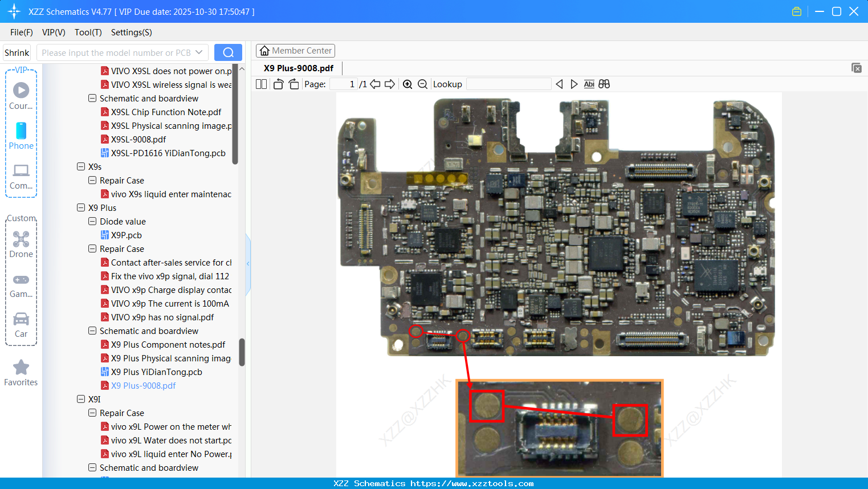Collapse the X9 Plus tree node
This screenshot has height=489, width=868.
tap(81, 207)
